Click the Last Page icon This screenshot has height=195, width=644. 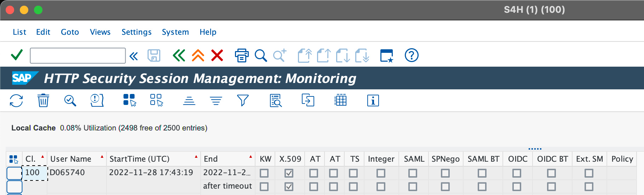[x=362, y=56]
